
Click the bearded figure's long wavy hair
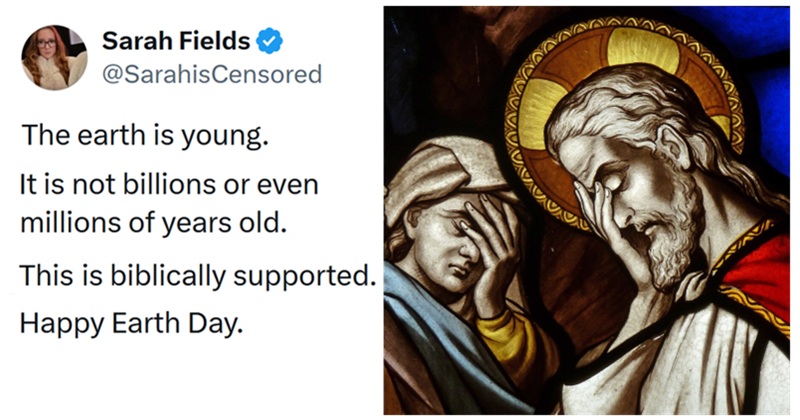(x=690, y=130)
